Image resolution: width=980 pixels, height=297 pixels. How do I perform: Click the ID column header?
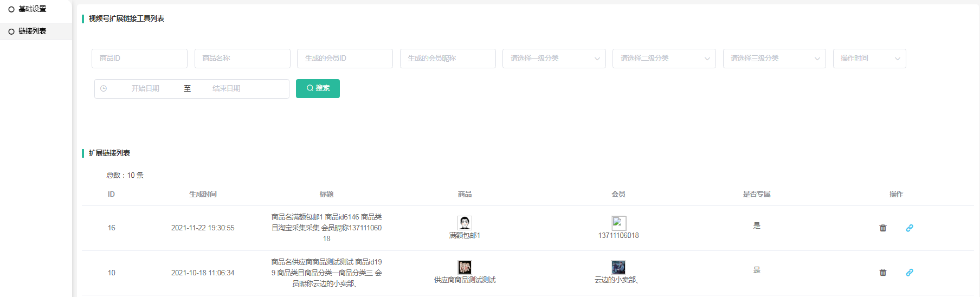pos(111,194)
